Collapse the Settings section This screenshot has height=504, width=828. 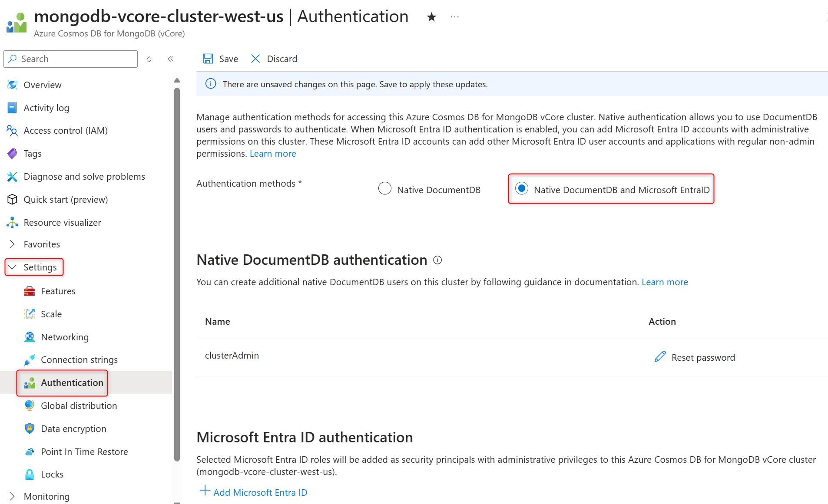click(13, 267)
